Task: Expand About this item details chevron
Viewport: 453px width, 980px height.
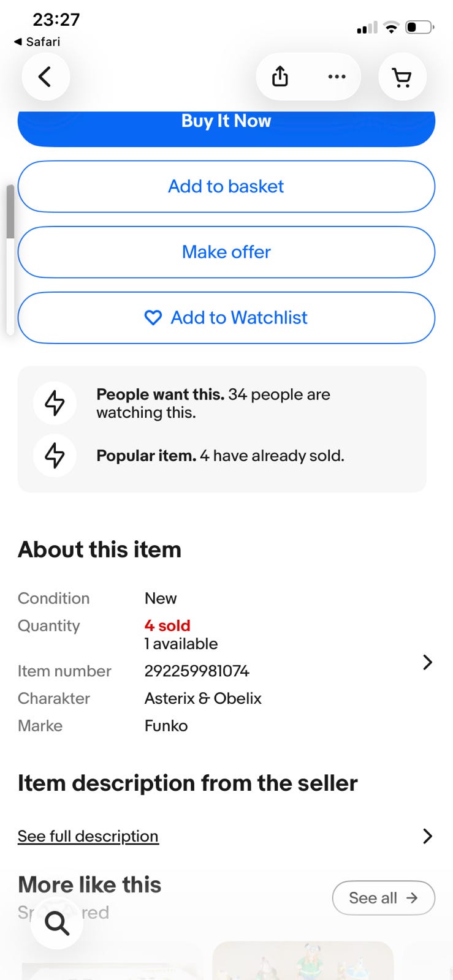Action: tap(428, 662)
